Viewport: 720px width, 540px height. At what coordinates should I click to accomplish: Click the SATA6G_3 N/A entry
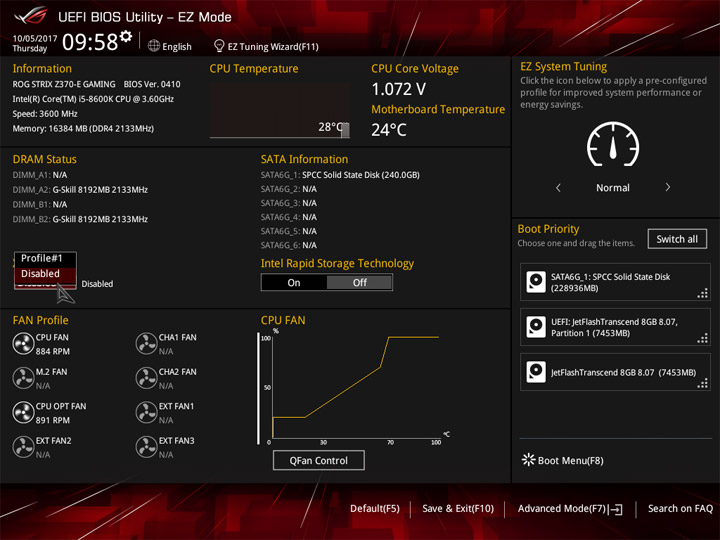(x=289, y=203)
